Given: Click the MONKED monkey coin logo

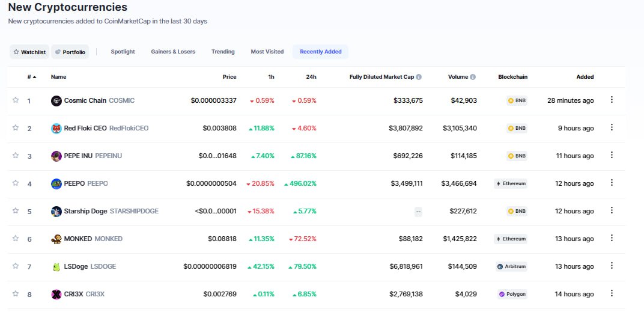Looking at the screenshot, I should pyautogui.click(x=56, y=239).
